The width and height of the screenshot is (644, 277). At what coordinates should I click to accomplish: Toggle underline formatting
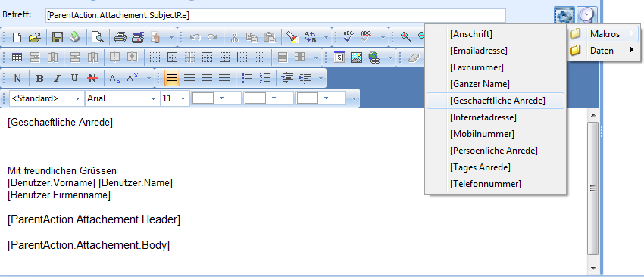(x=74, y=78)
